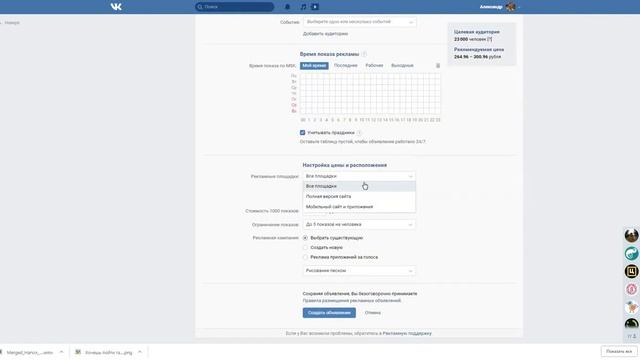
Task: Clear the ad schedule with trash icon
Action: [x=438, y=66]
